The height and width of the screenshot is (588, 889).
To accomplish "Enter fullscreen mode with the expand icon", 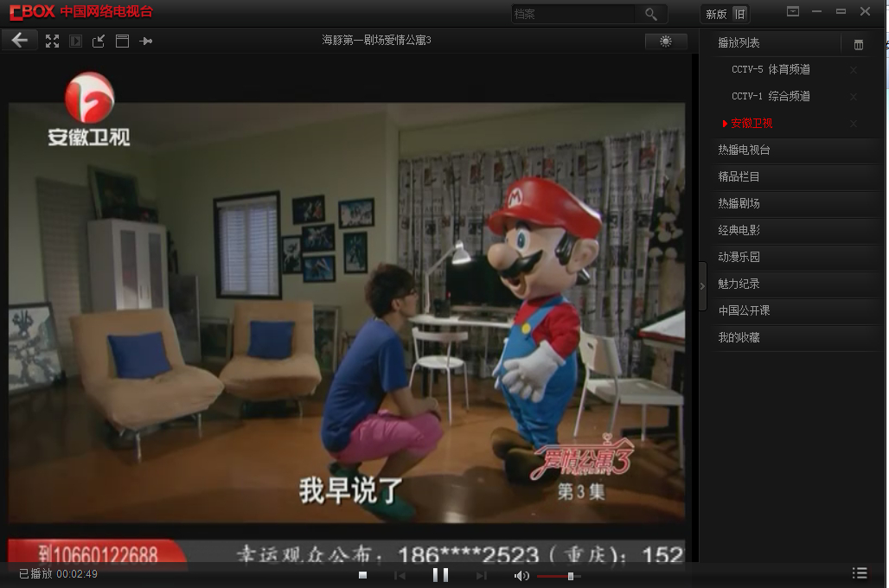I will pos(52,41).
